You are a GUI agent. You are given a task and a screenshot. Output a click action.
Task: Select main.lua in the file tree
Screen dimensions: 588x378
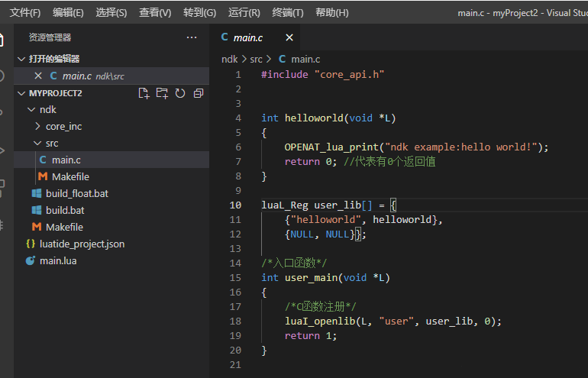point(58,261)
